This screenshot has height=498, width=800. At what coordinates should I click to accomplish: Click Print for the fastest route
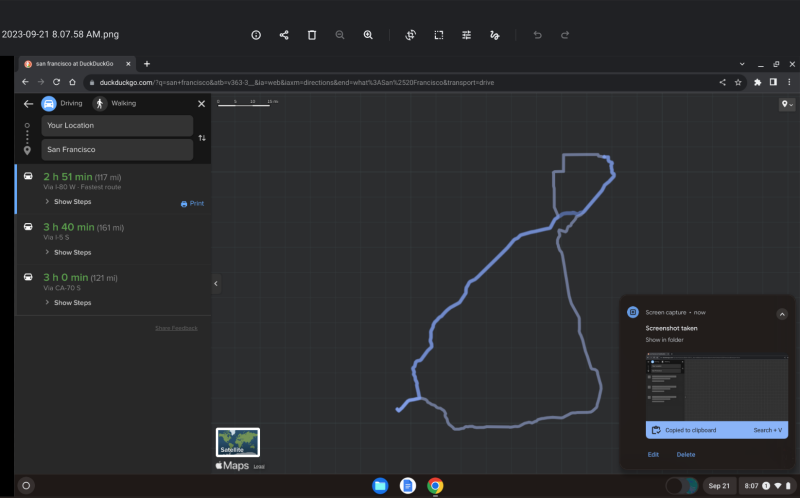[192, 203]
